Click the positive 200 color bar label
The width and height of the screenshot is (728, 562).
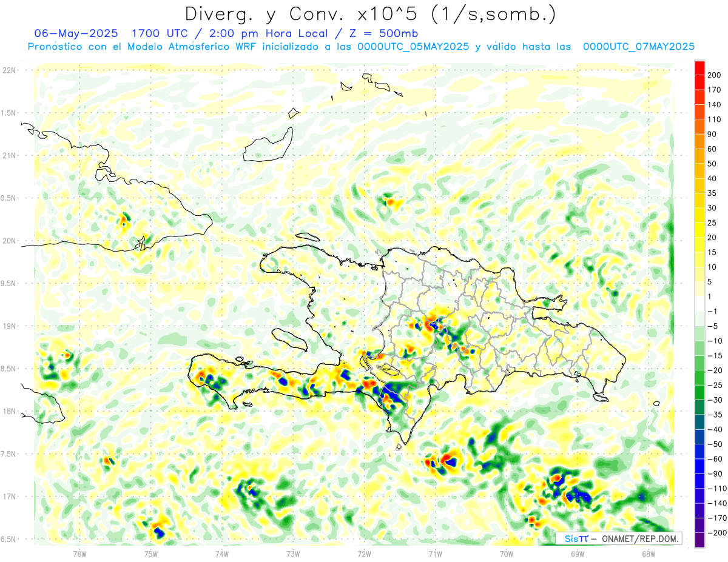pos(714,75)
